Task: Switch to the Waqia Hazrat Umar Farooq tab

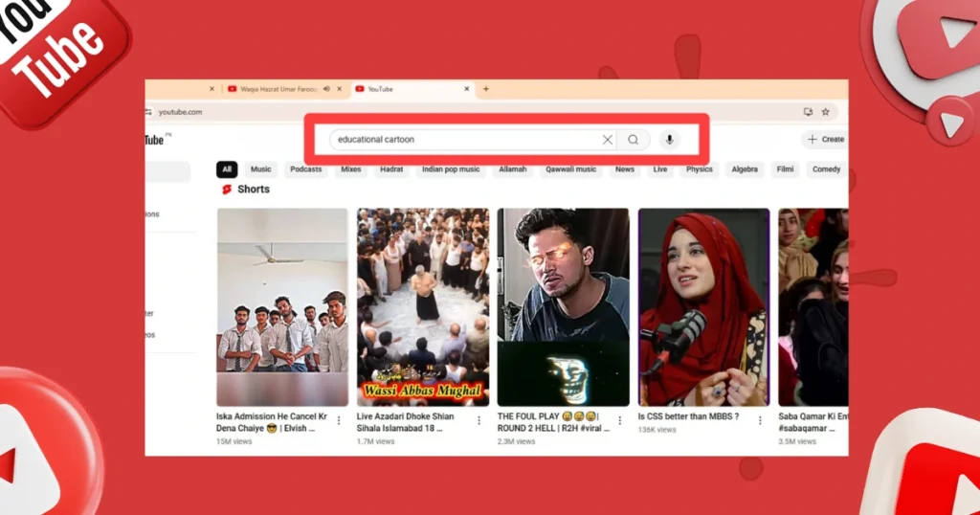Action: 278,89
